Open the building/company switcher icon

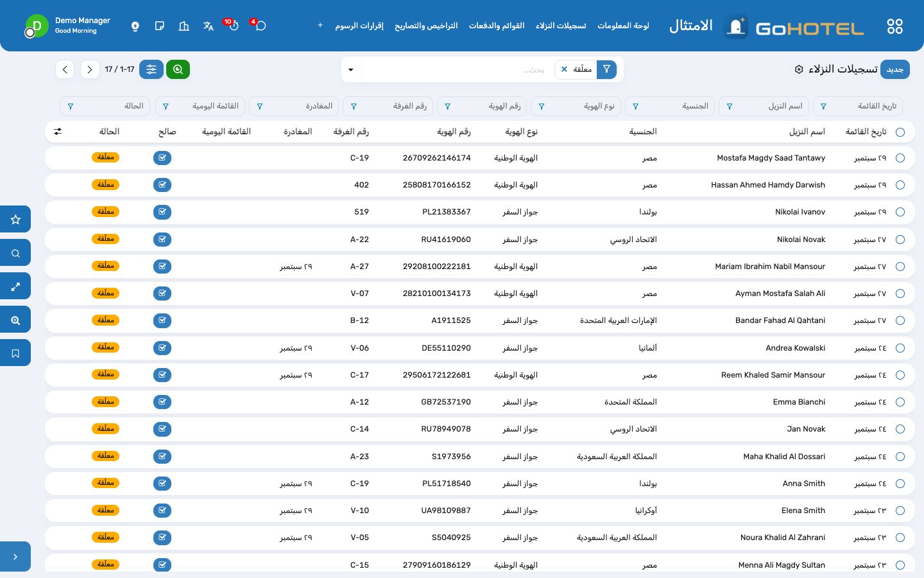click(x=184, y=26)
